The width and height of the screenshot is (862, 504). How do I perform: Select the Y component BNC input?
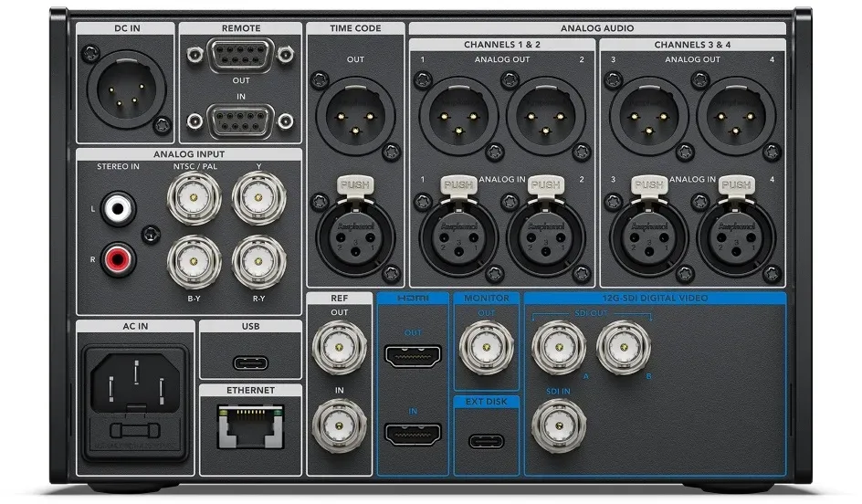(x=258, y=198)
